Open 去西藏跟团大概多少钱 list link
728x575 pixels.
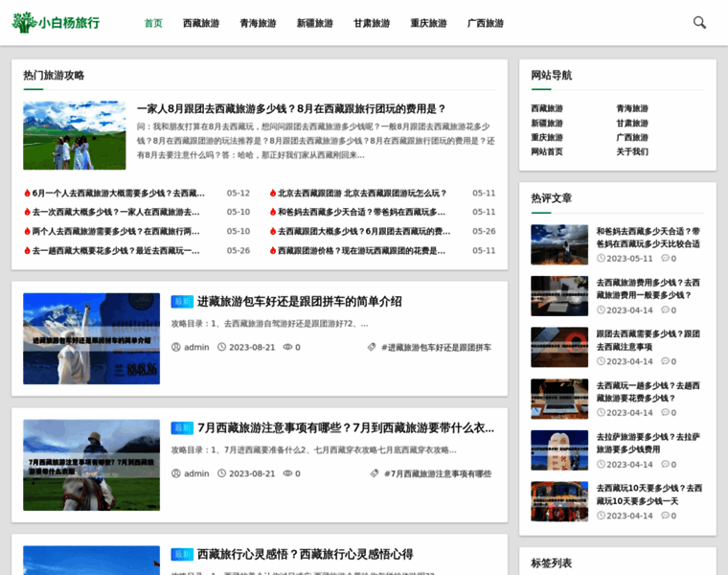click(364, 231)
